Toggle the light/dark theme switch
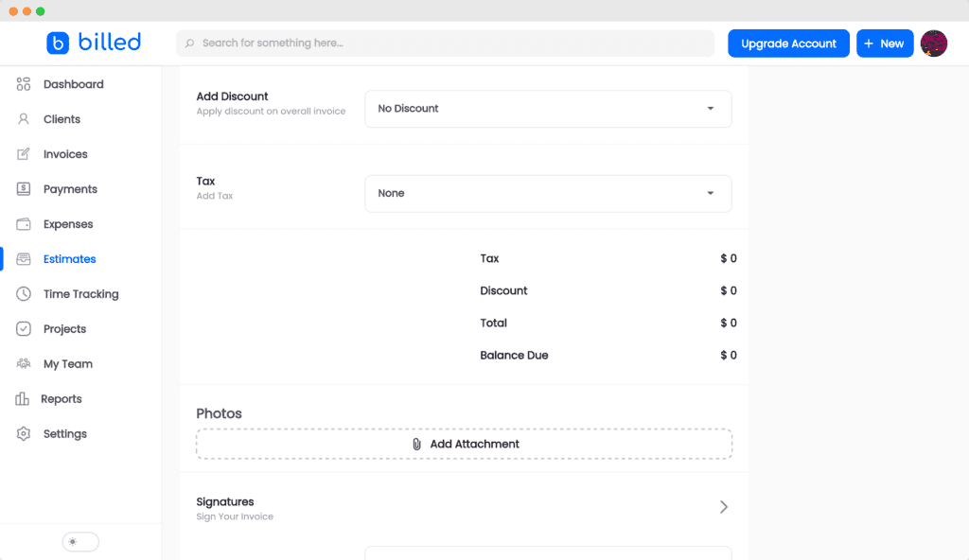 pyautogui.click(x=80, y=542)
